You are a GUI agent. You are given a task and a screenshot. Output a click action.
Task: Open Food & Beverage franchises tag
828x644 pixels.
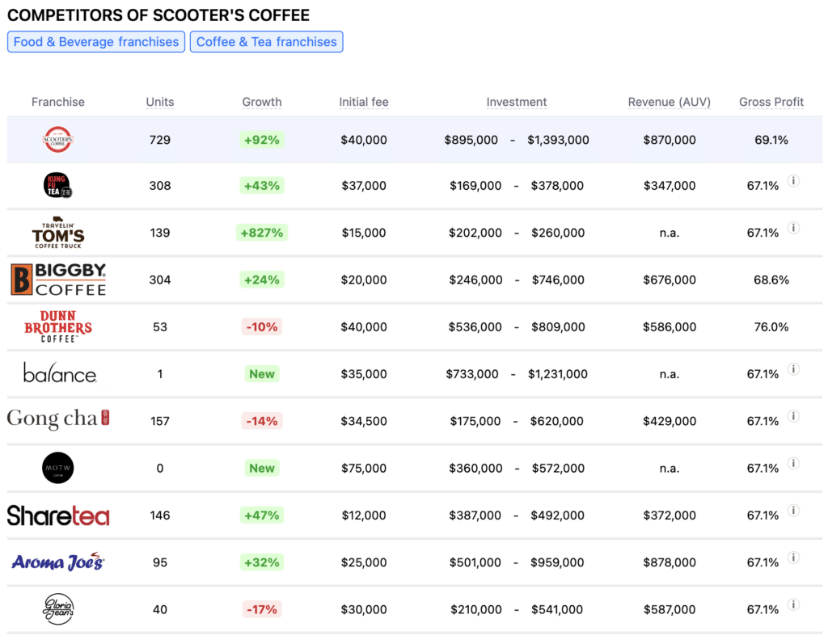[x=96, y=42]
